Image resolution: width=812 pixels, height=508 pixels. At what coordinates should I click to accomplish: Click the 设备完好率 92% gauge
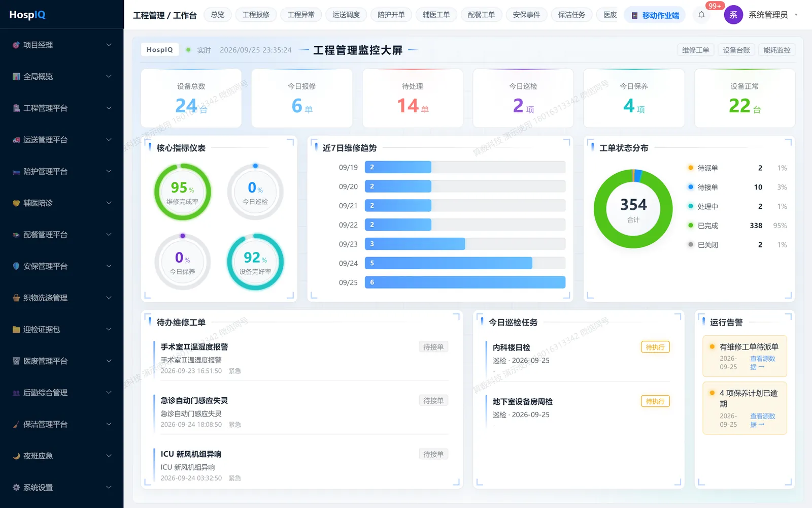click(x=255, y=262)
